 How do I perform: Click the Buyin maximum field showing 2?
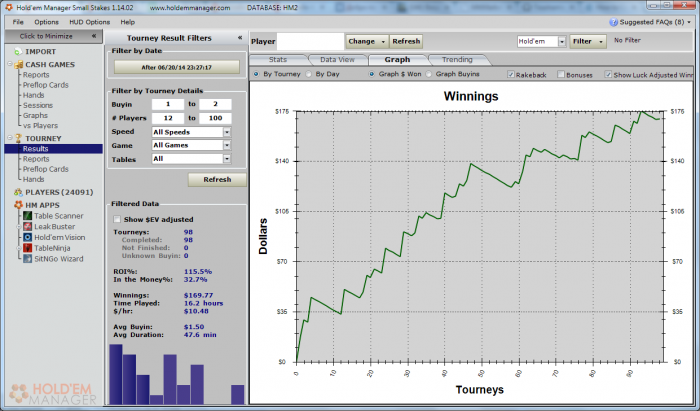point(215,104)
